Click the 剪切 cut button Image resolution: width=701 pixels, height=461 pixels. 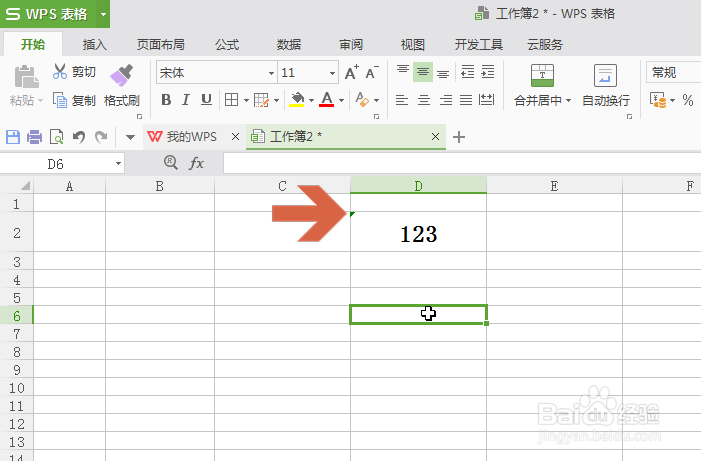click(74, 72)
